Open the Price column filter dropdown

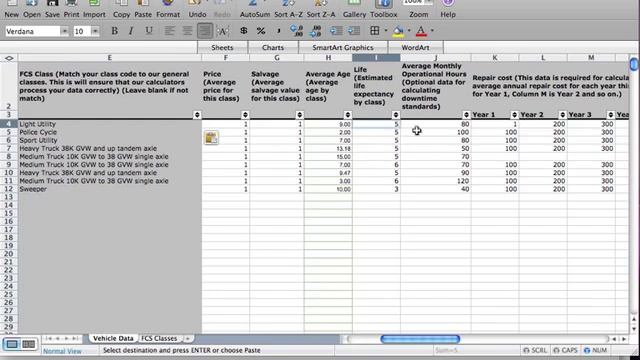[x=245, y=115]
